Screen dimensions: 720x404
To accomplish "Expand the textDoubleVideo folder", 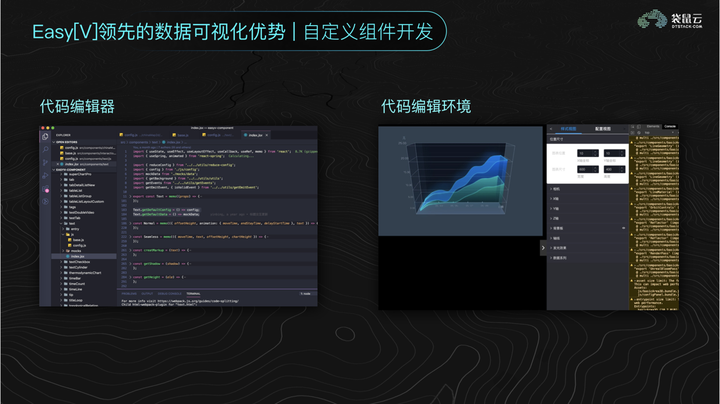I will [x=84, y=213].
